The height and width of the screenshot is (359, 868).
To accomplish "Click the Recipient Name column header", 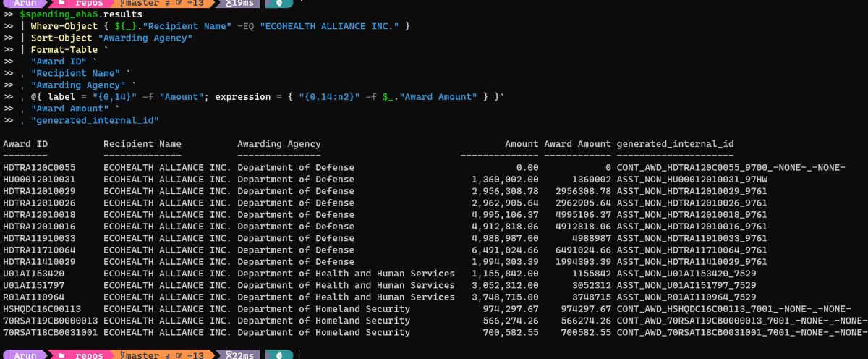I will pyautogui.click(x=142, y=144).
